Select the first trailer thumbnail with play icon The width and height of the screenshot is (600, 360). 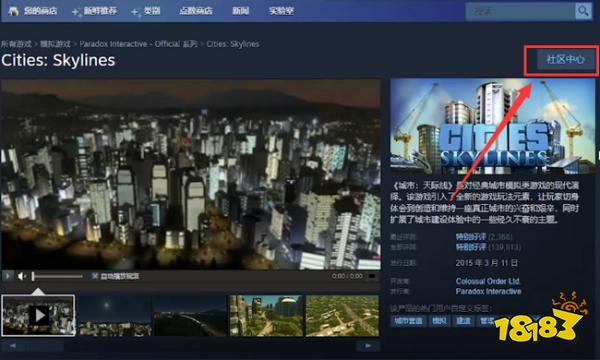(x=38, y=316)
